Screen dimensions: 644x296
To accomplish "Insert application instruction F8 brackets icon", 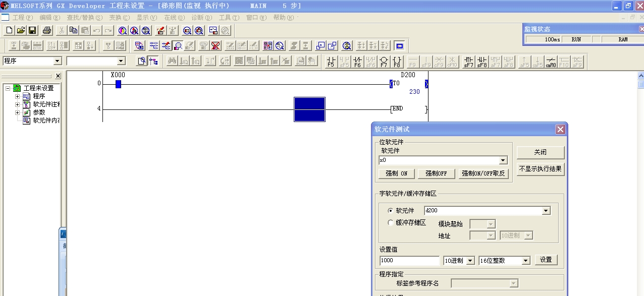I will 397,62.
